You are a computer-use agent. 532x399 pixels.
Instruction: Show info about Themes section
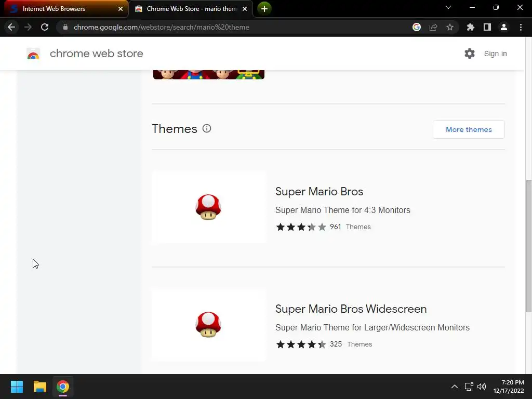pos(207,129)
